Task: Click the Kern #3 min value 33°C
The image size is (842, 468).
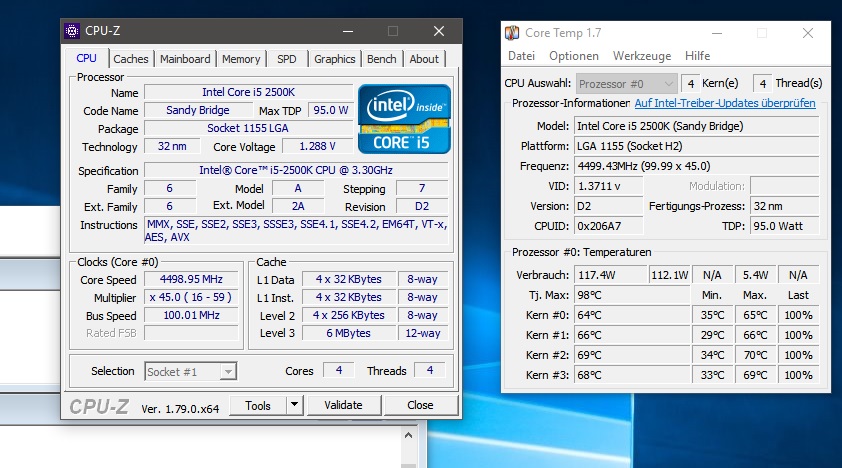Action: (713, 375)
